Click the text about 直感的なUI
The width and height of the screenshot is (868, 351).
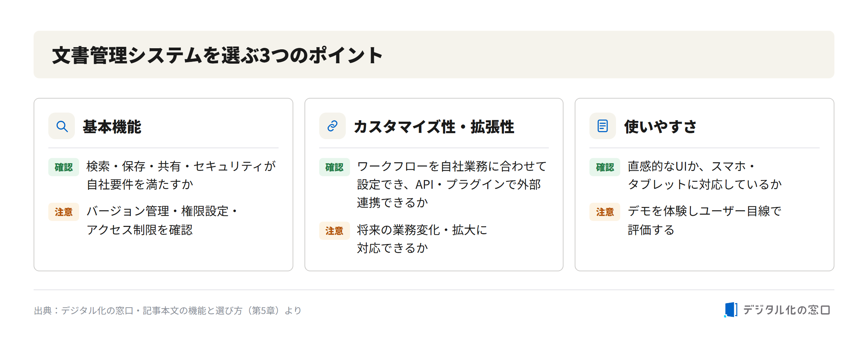[705, 175]
